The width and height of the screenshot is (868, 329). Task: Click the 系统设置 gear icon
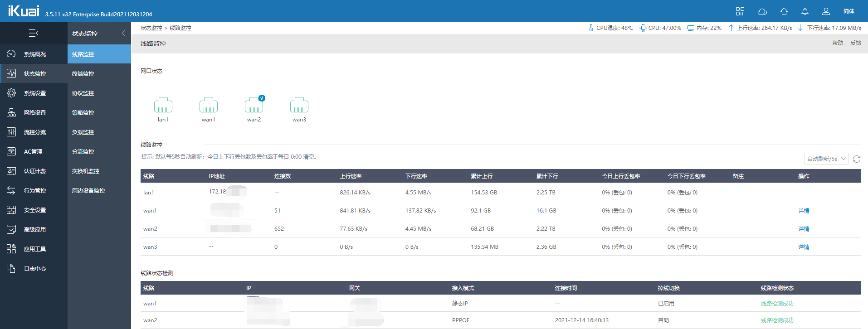[x=11, y=93]
